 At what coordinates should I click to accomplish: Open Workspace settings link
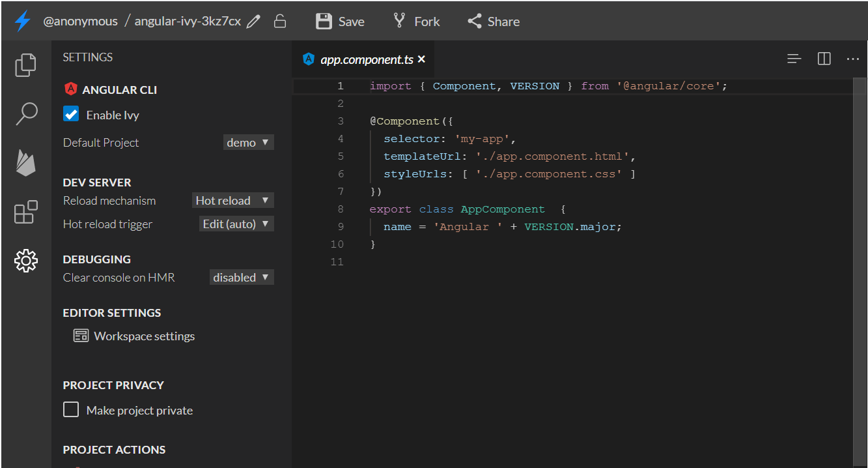point(144,336)
